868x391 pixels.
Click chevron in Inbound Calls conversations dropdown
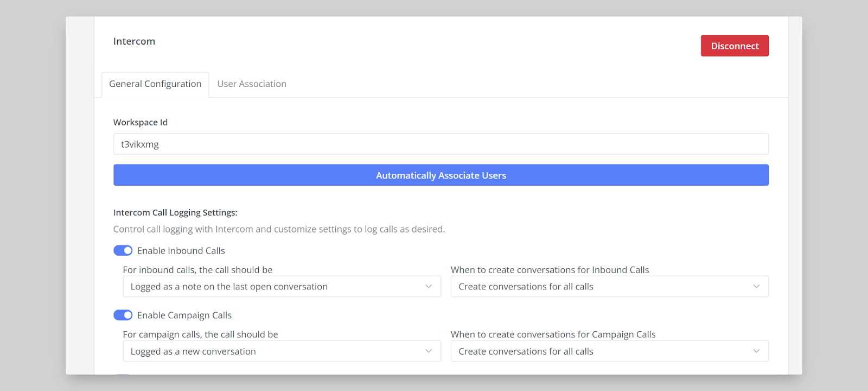point(756,286)
